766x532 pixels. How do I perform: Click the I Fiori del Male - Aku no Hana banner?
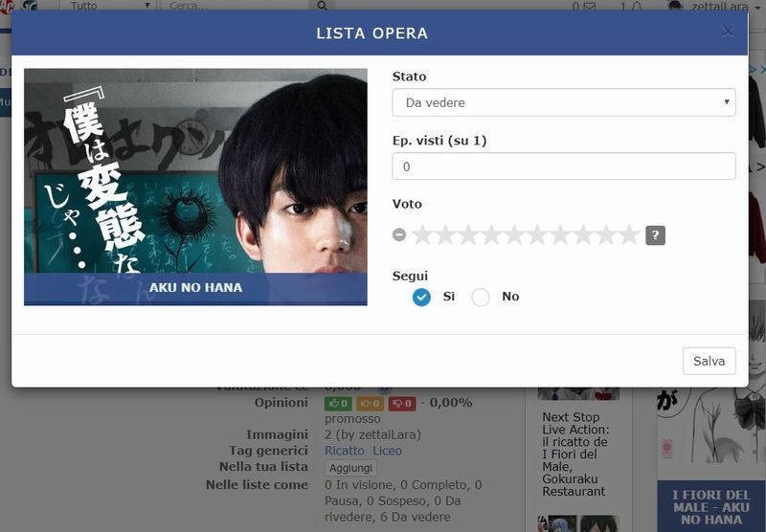[x=711, y=506]
